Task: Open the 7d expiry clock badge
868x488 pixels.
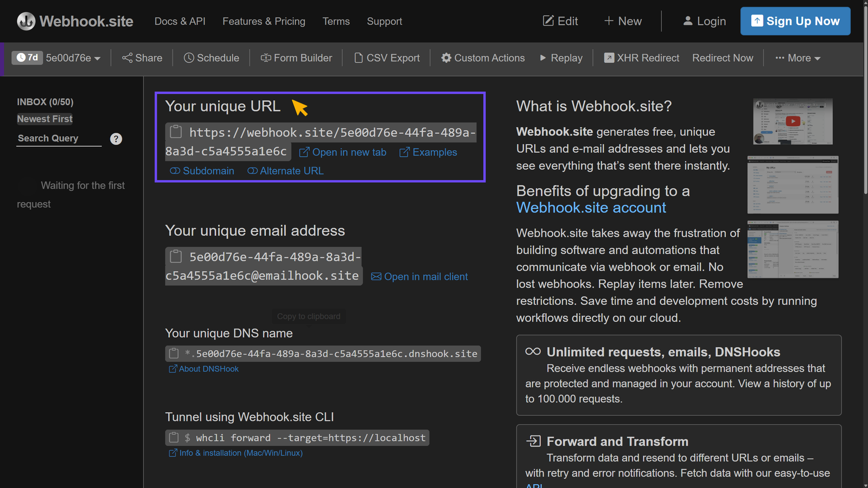Action: tap(27, 57)
